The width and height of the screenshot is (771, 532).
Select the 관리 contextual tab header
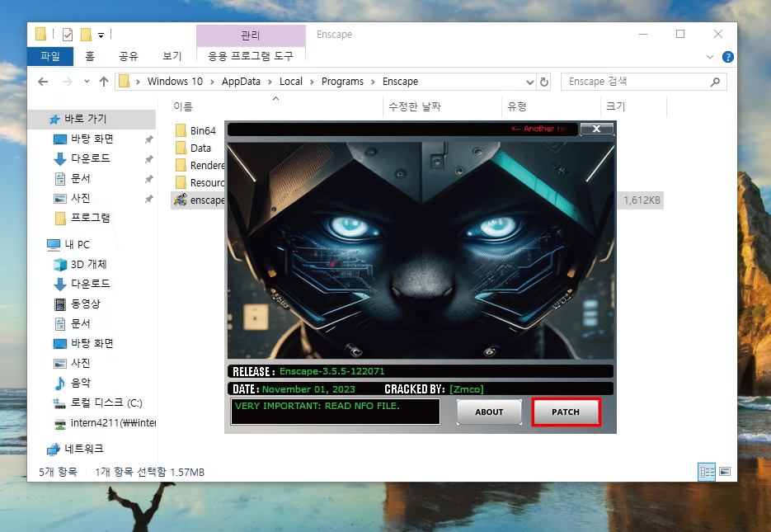pos(251,35)
